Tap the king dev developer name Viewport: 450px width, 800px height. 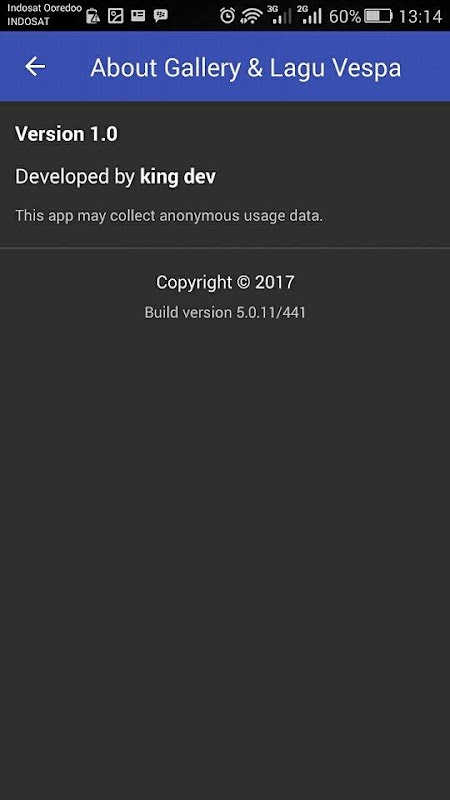pyautogui.click(x=178, y=177)
